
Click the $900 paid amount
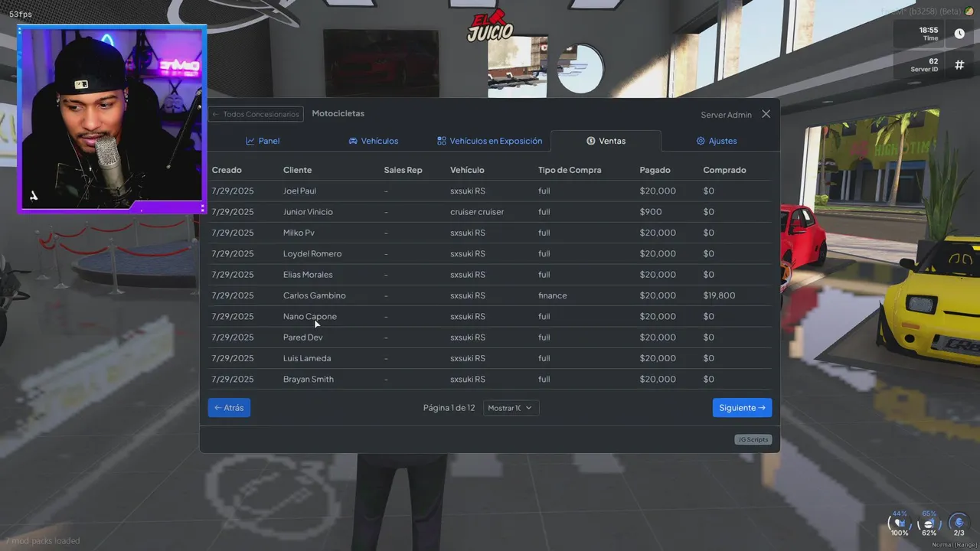651,212
